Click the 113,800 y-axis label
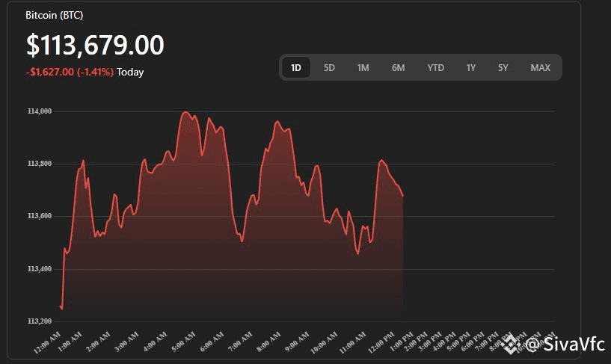The height and width of the screenshot is (364, 611). (x=40, y=164)
